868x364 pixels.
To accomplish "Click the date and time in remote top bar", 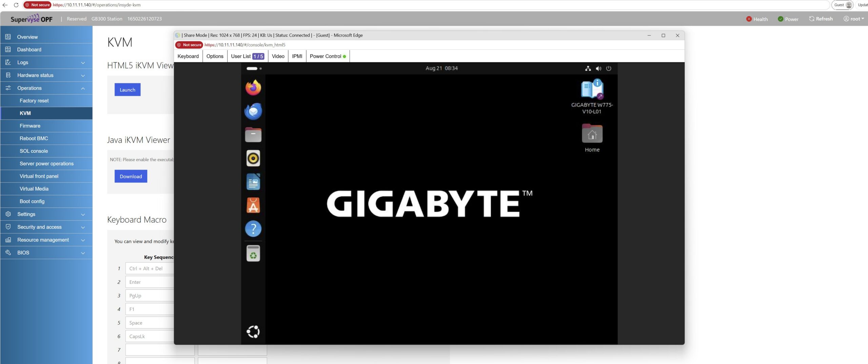I will coord(441,68).
